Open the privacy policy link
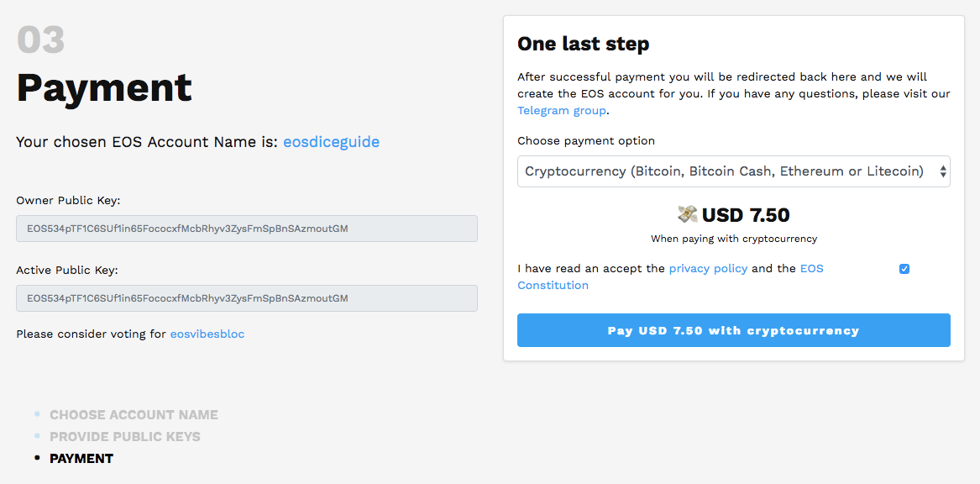The width and height of the screenshot is (980, 484). pyautogui.click(x=707, y=268)
